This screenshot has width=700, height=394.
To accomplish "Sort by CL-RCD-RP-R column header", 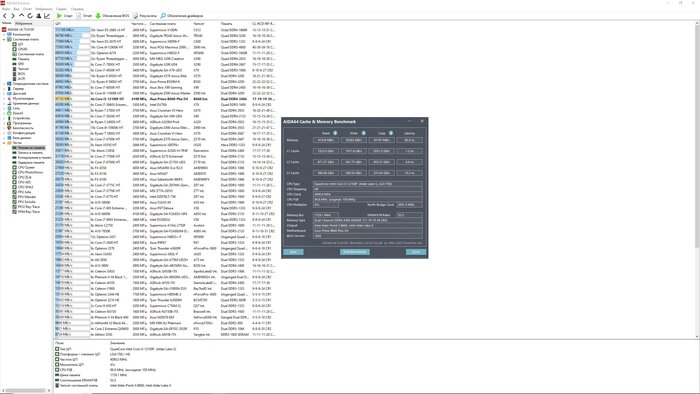I will tap(263, 23).
